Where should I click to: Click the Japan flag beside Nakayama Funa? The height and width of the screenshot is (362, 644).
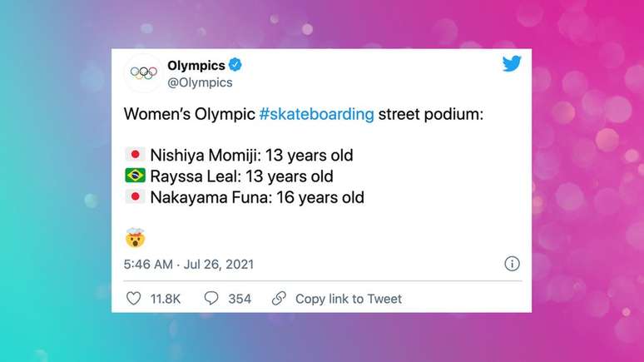[135, 197]
